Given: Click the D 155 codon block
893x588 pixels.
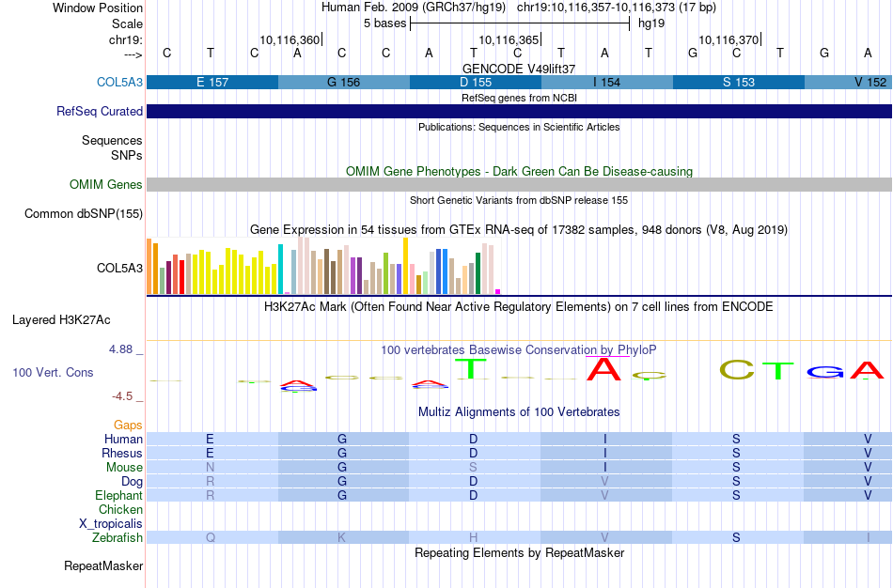Looking at the screenshot, I should [x=476, y=82].
